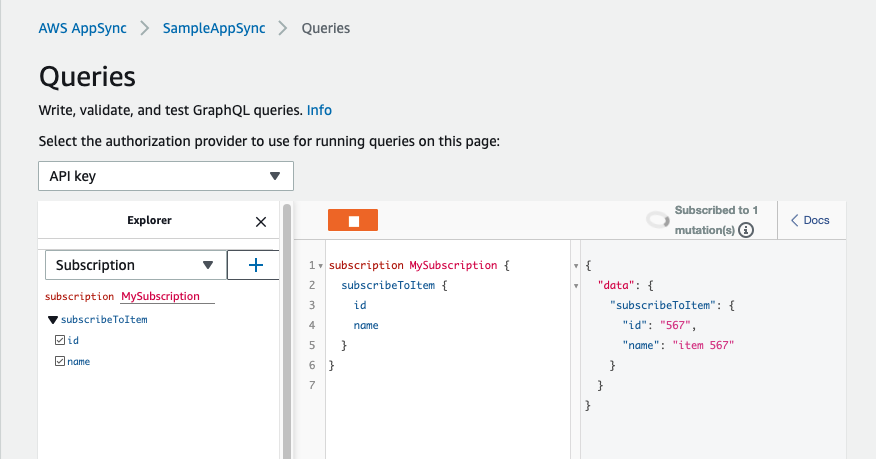Add new subscription with plus button
Image resolution: width=878 pixels, height=459 pixels.
pos(255,265)
